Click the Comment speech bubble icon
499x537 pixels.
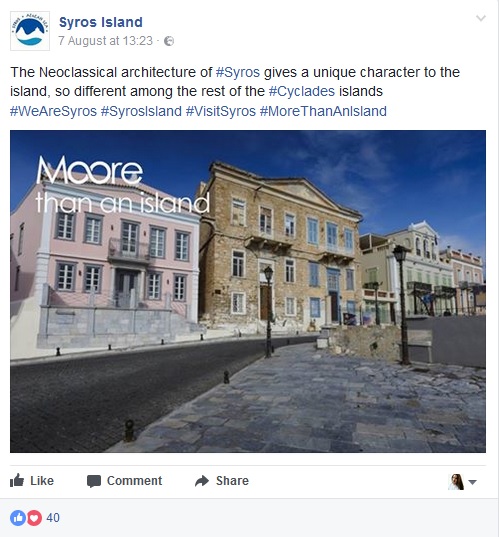(93, 481)
